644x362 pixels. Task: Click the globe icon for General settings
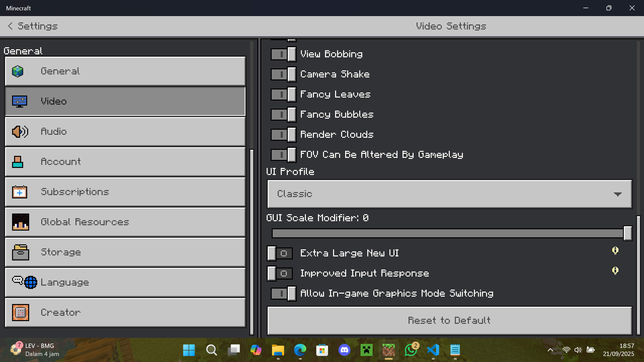coord(18,71)
